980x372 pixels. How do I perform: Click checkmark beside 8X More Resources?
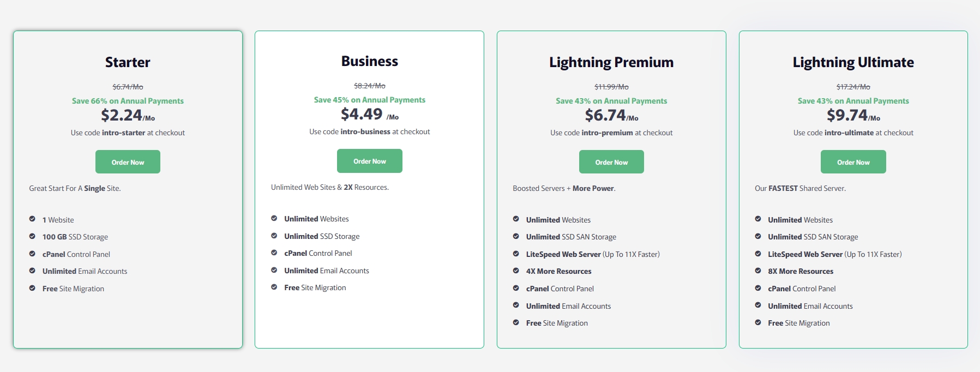coord(758,271)
